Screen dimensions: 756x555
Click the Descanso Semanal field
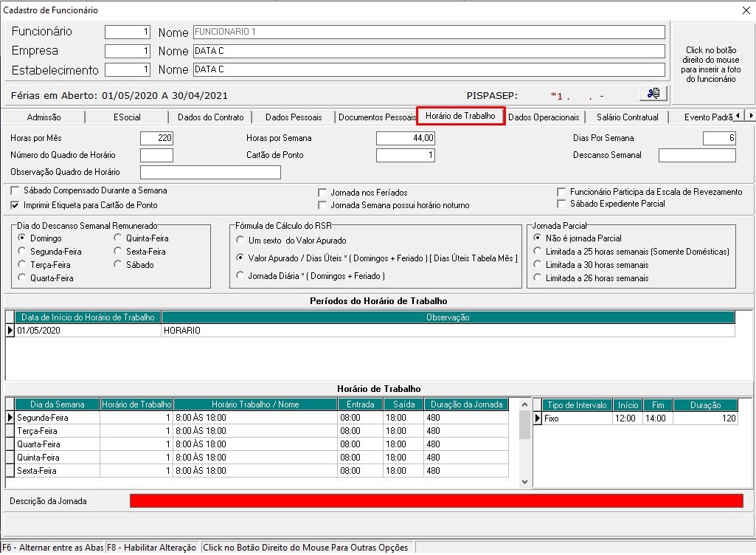697,155
